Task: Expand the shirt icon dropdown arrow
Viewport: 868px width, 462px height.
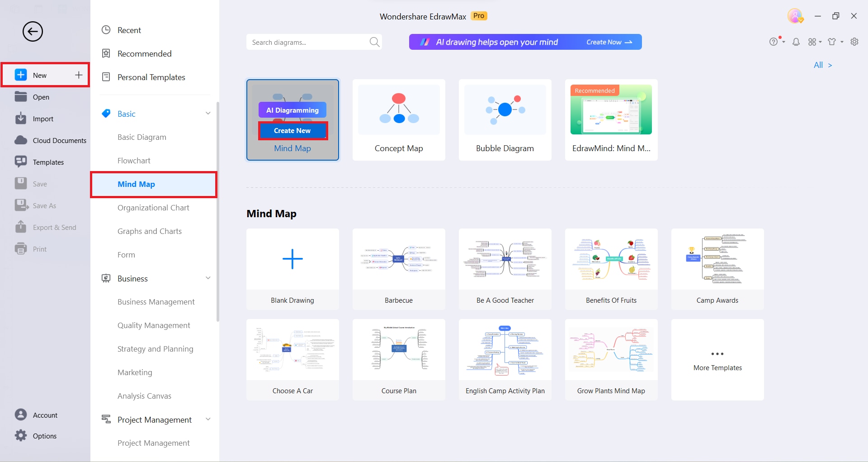Action: pyautogui.click(x=842, y=42)
